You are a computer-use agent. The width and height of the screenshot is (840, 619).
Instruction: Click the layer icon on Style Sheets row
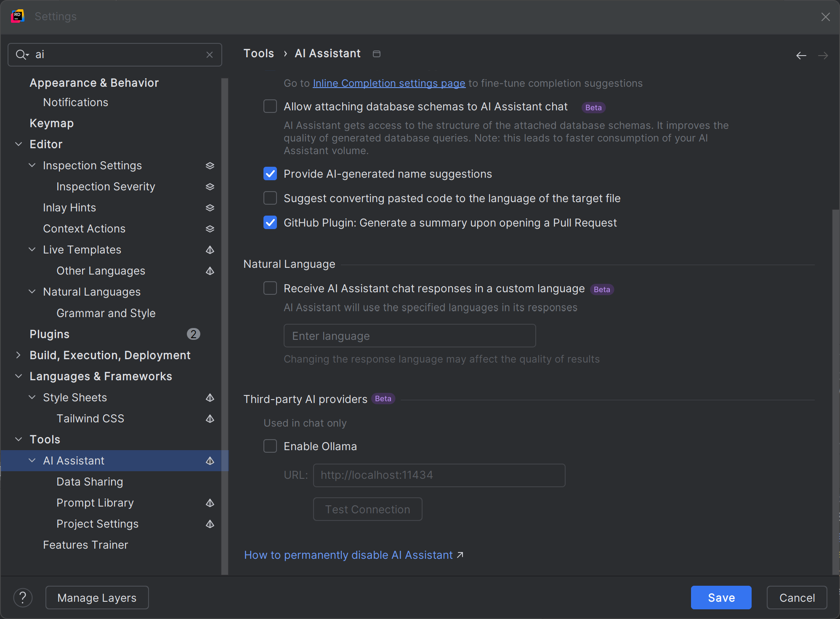pyautogui.click(x=210, y=398)
